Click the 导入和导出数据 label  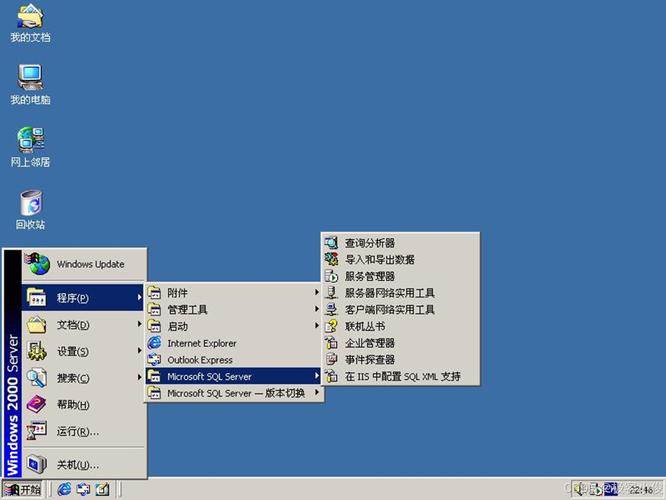point(379,260)
